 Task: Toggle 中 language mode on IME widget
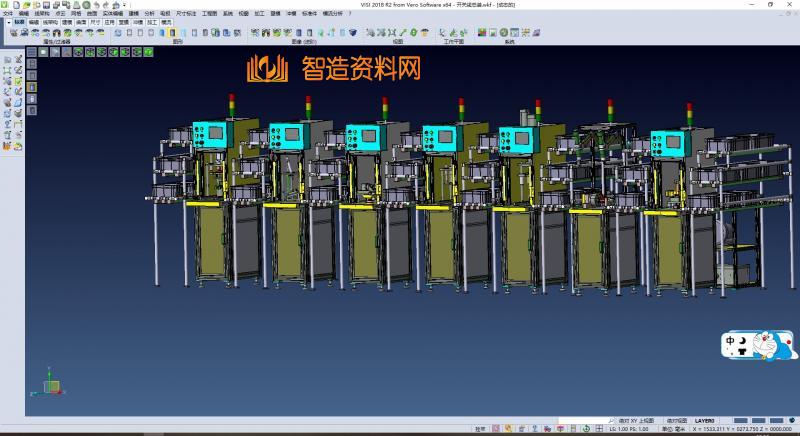tap(731, 341)
